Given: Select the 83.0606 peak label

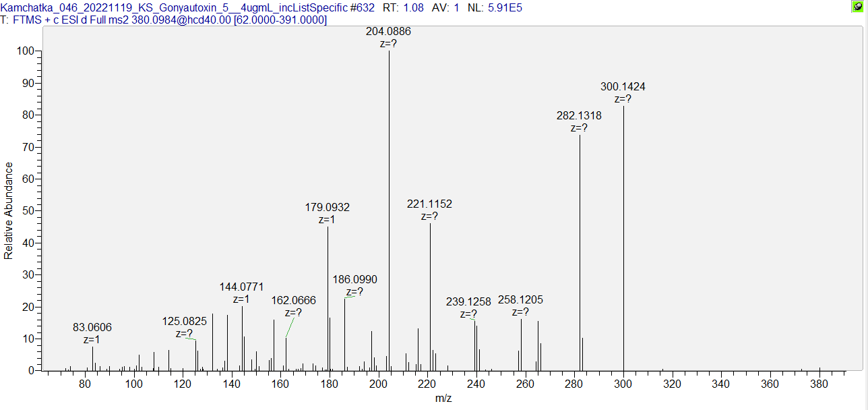Looking at the screenshot, I should pyautogui.click(x=92, y=327).
